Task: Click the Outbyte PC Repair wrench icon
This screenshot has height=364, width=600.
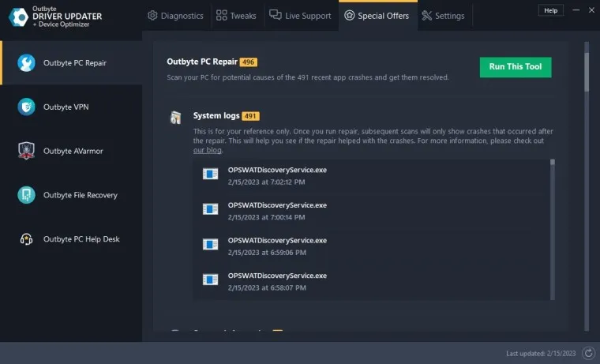Action: coord(26,62)
